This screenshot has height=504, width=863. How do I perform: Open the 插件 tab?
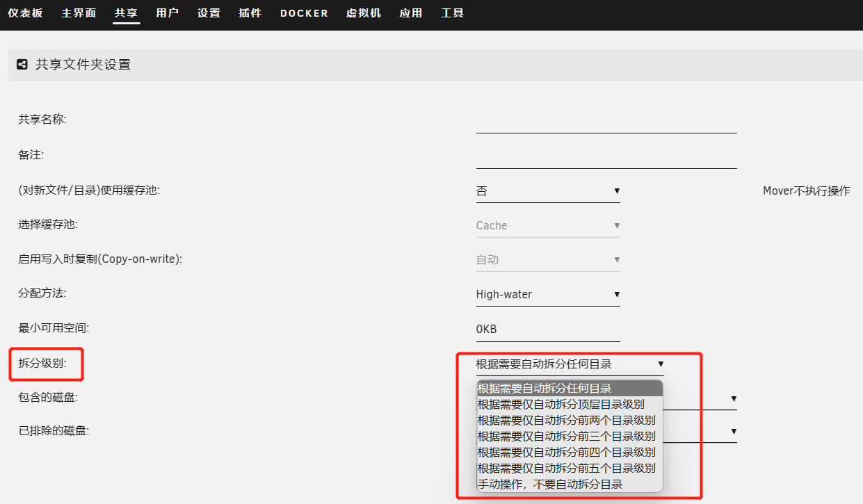[x=250, y=13]
